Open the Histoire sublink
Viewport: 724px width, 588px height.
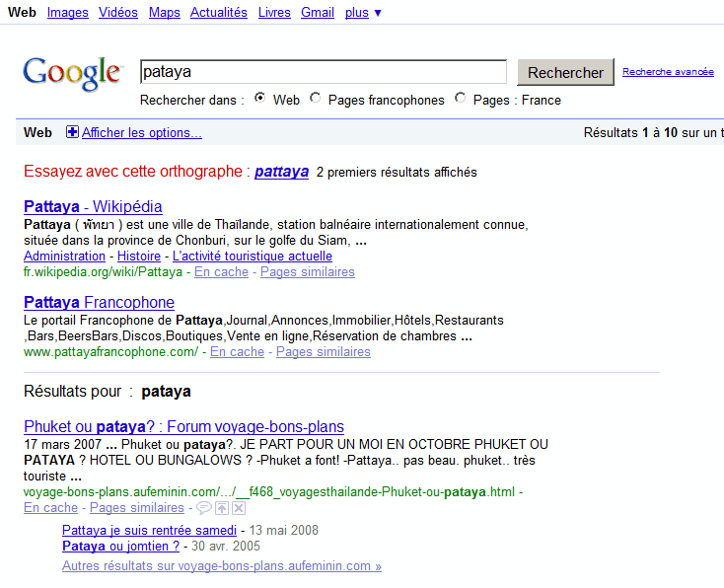[139, 256]
